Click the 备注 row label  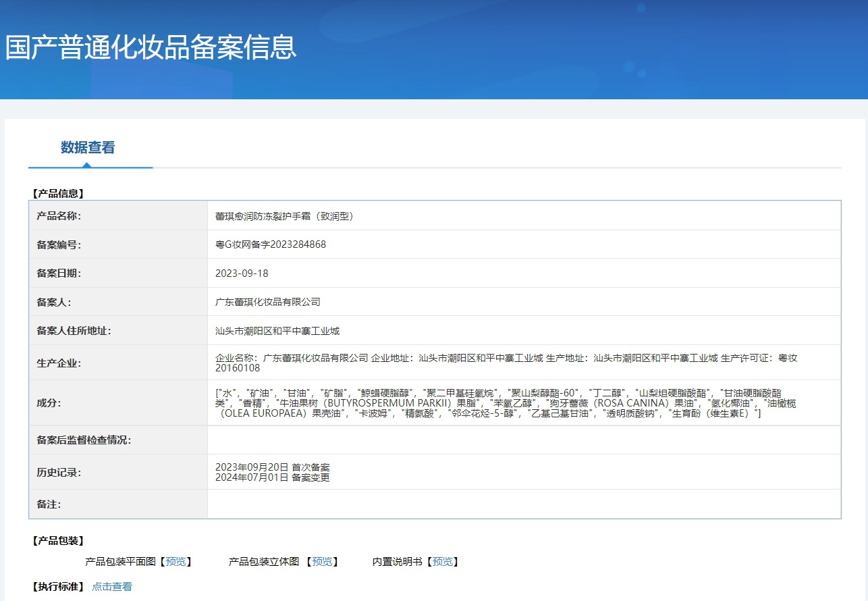click(x=49, y=504)
